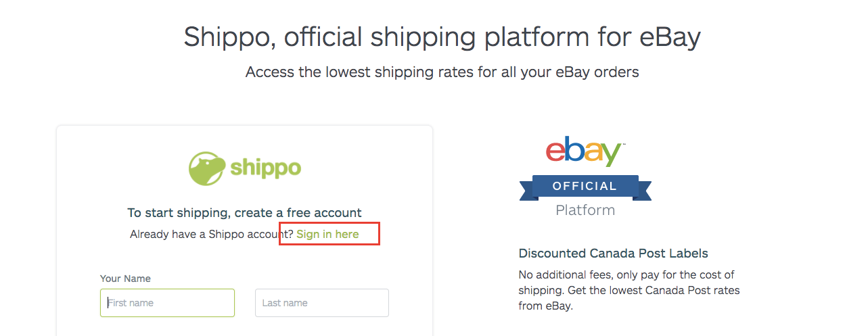Click 'Already have a Shippo account?' text

coord(212,234)
